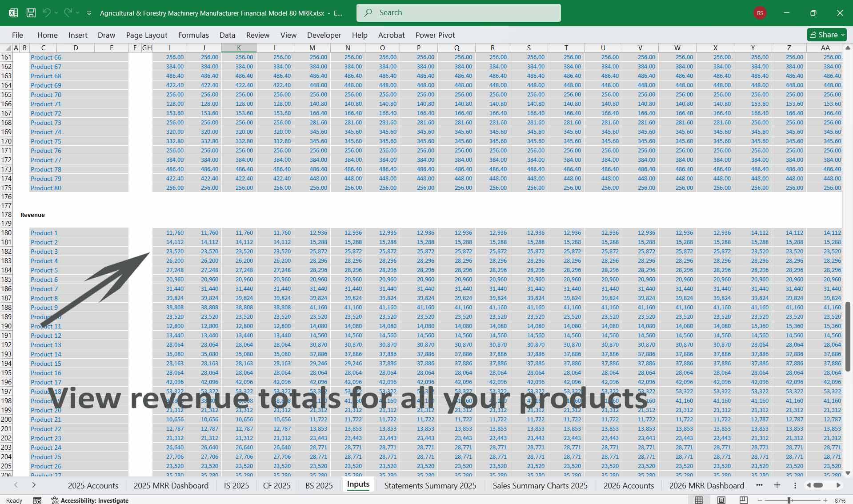Open the Redo history dropdown arrow
Viewport: 853px width, 504px height.
77,13
